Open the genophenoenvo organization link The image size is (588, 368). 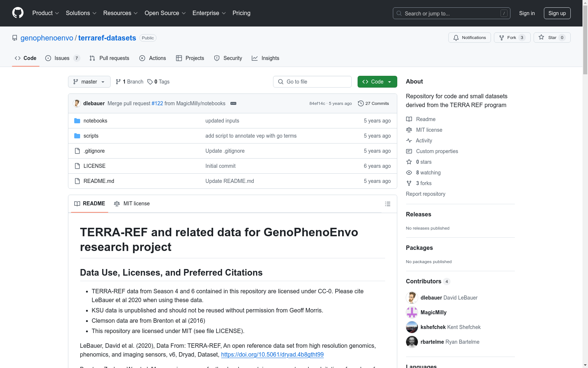click(47, 38)
